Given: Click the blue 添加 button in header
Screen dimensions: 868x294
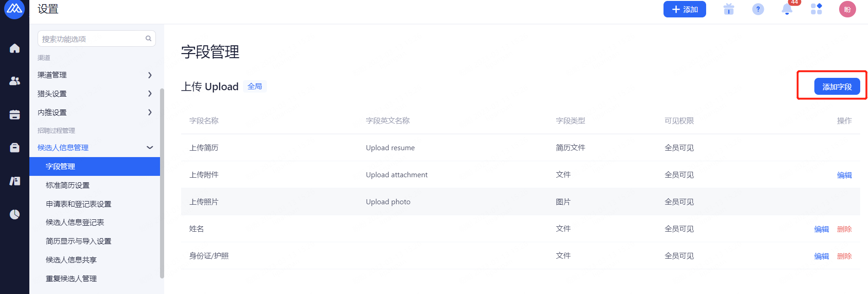Looking at the screenshot, I should pos(685,9).
